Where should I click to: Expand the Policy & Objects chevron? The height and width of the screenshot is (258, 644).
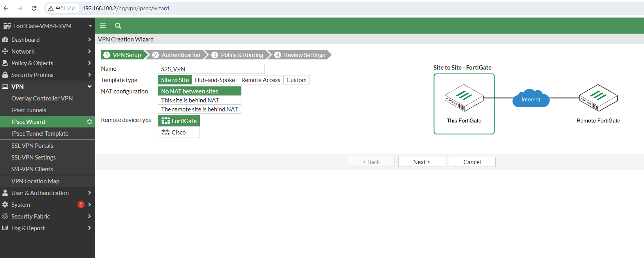pyautogui.click(x=90, y=63)
